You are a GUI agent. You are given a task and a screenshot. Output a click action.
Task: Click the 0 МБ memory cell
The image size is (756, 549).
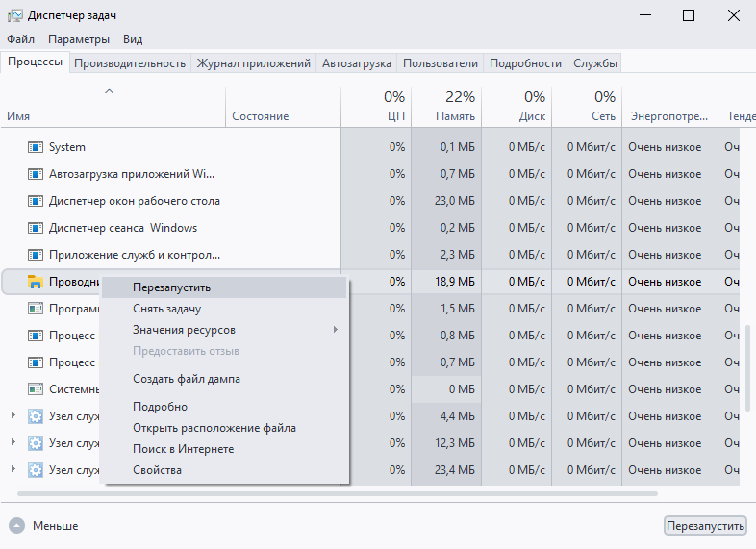[x=446, y=389]
